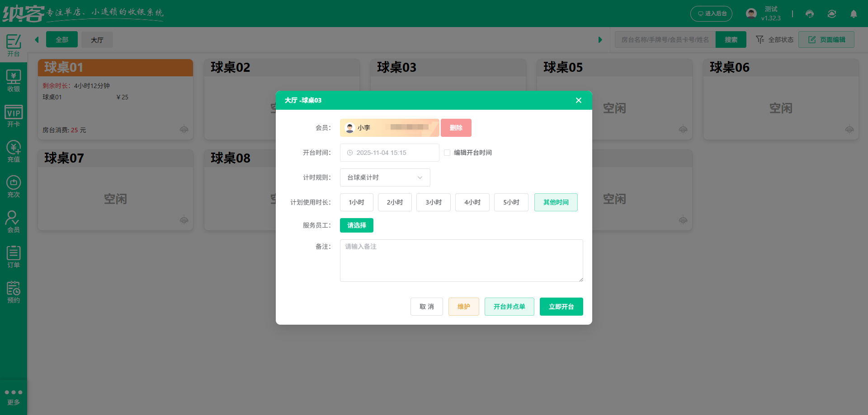Open notifications via the bell icon
Image resolution: width=868 pixels, height=415 pixels.
[854, 14]
